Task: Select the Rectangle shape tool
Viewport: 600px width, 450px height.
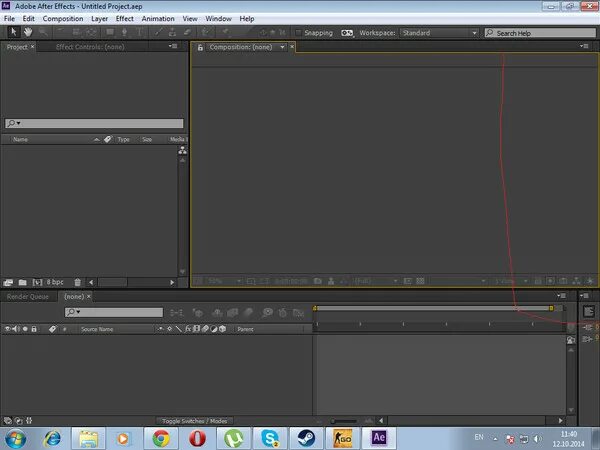Action: [110, 32]
